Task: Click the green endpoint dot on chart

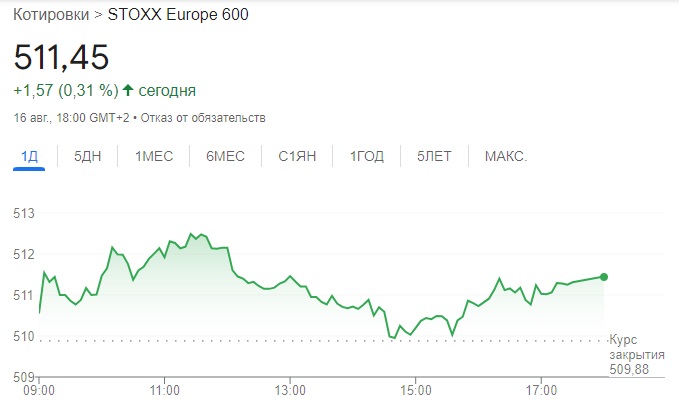Action: tap(604, 277)
